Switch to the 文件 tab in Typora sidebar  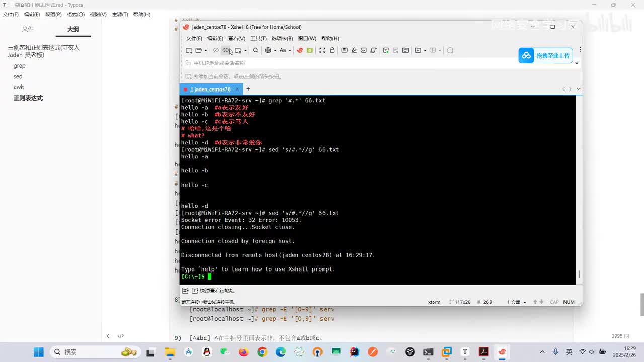click(28, 29)
